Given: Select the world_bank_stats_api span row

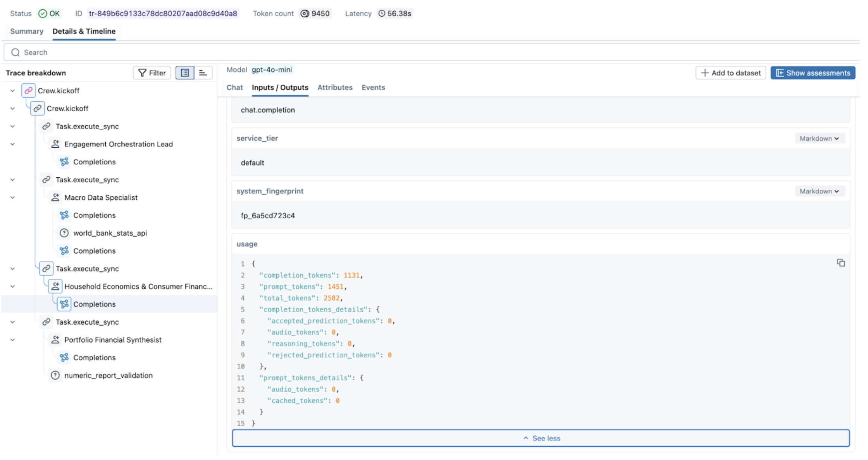Looking at the screenshot, I should (110, 233).
